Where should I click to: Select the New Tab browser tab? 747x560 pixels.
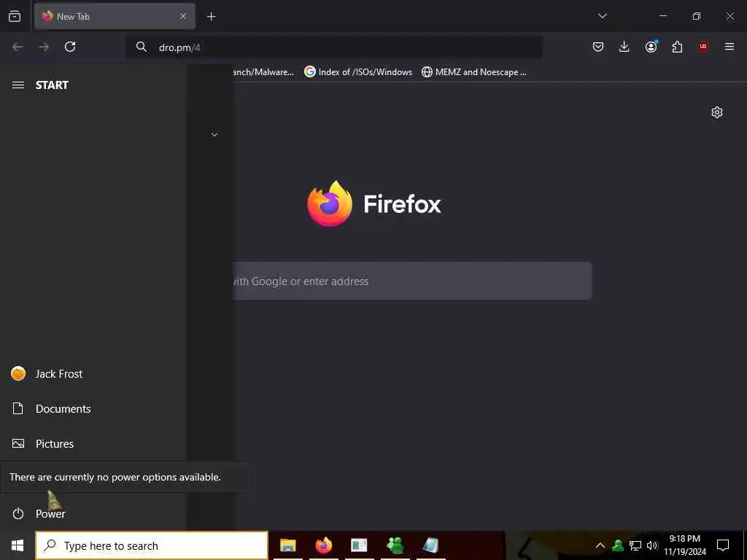(115, 16)
